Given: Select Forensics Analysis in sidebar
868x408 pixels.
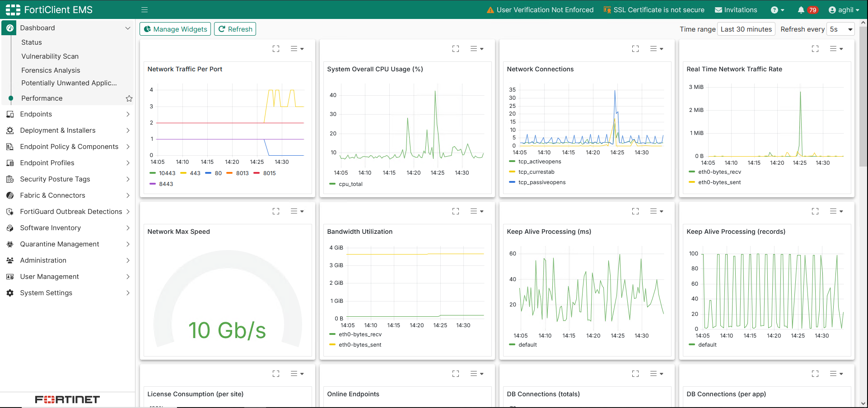Looking at the screenshot, I should 51,70.
